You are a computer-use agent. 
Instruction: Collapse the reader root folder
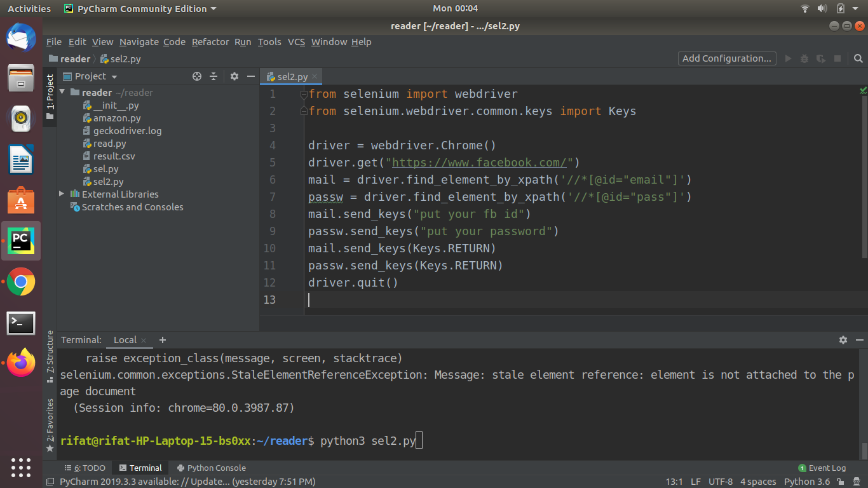62,93
